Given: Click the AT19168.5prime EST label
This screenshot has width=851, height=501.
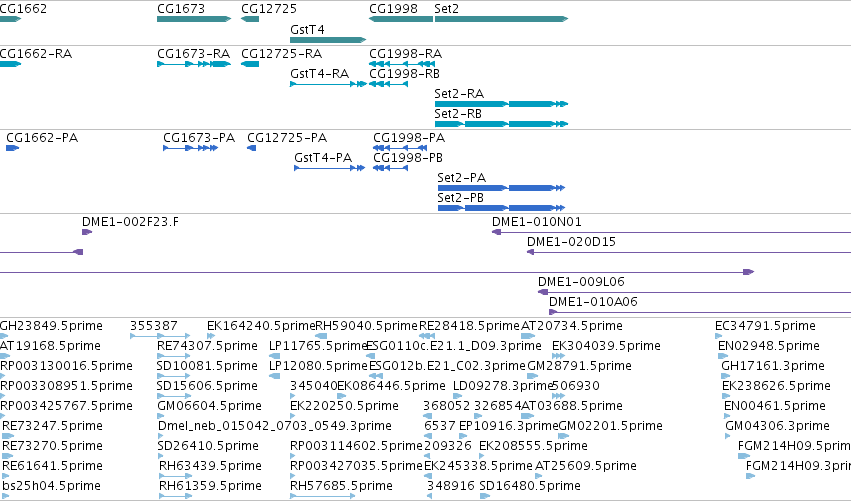Looking at the screenshot, I should click(x=50, y=346).
